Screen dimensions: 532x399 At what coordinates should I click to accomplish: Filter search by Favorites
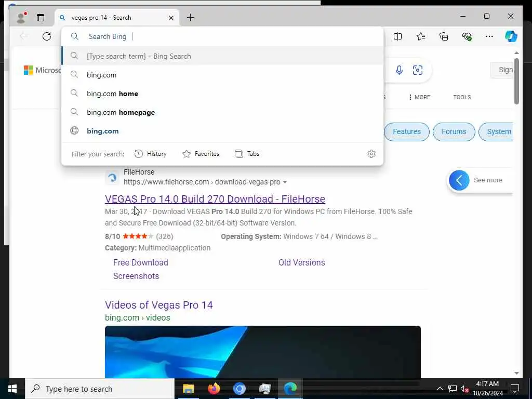[x=201, y=154]
